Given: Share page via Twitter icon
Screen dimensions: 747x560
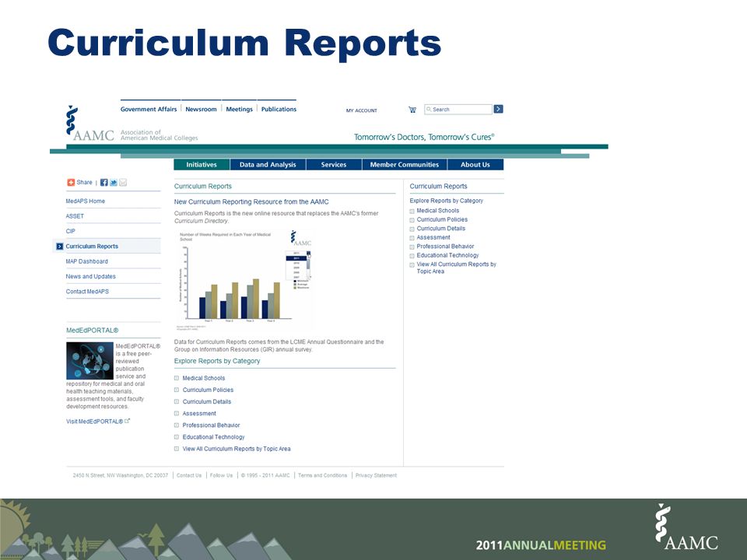Looking at the screenshot, I should pos(114,182).
